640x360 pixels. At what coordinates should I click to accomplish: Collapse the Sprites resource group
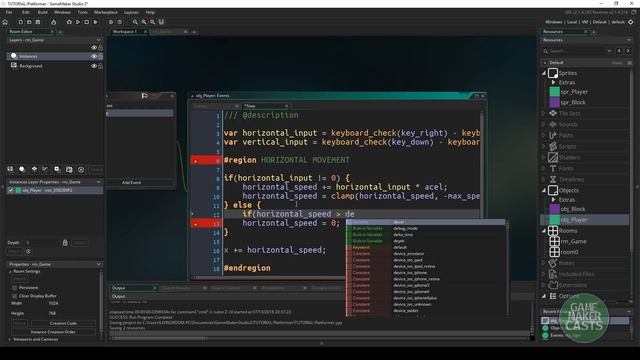coord(544,73)
